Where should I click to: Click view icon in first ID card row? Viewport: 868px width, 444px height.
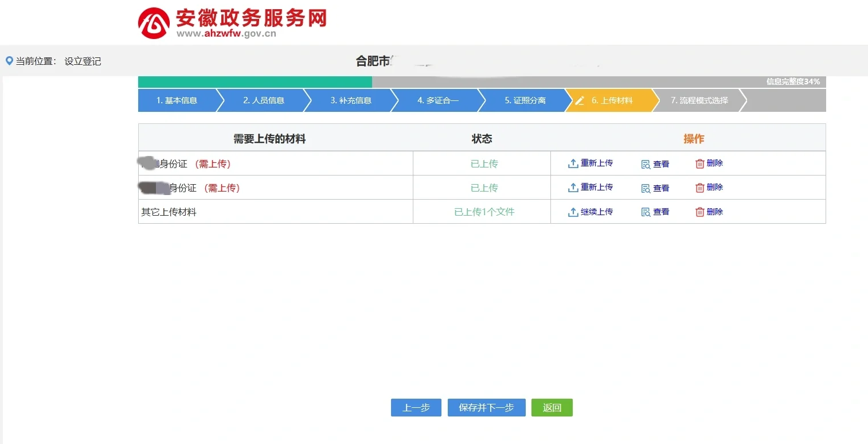[x=646, y=164]
